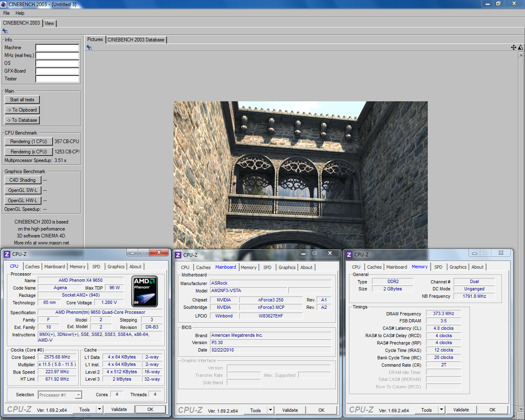Screen dimensions: 525x420
Task: Open Caches tab in left CPU-Z window
Action: click(32, 267)
